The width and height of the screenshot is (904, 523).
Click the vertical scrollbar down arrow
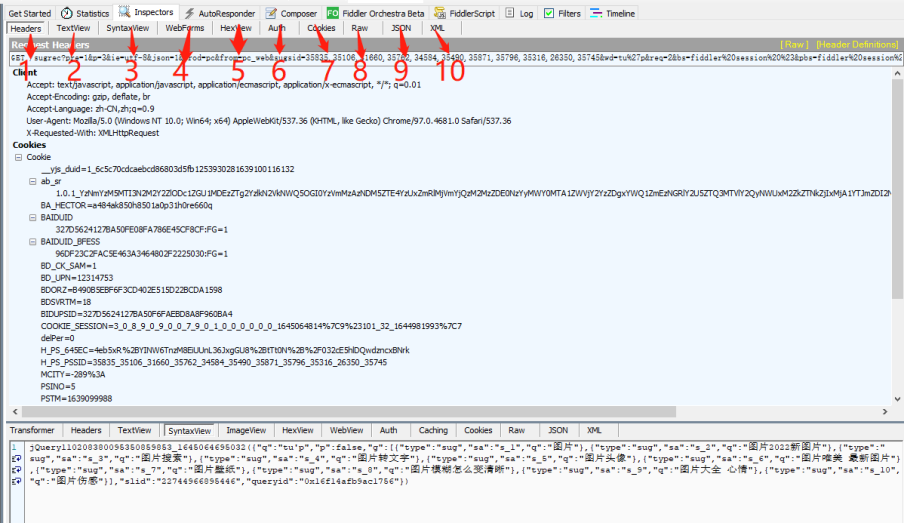(897, 399)
